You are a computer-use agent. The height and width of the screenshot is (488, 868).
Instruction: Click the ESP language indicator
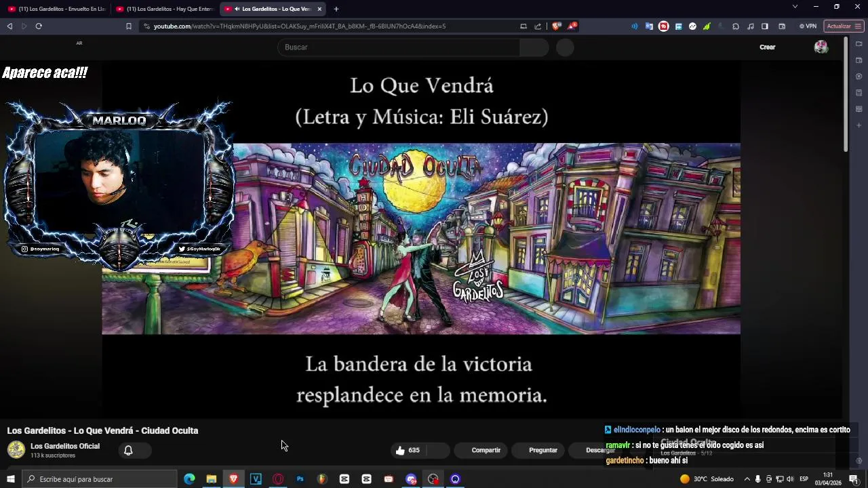(x=804, y=479)
